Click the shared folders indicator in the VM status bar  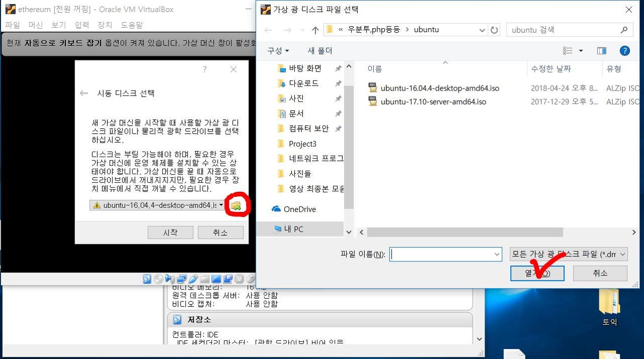coord(204,279)
